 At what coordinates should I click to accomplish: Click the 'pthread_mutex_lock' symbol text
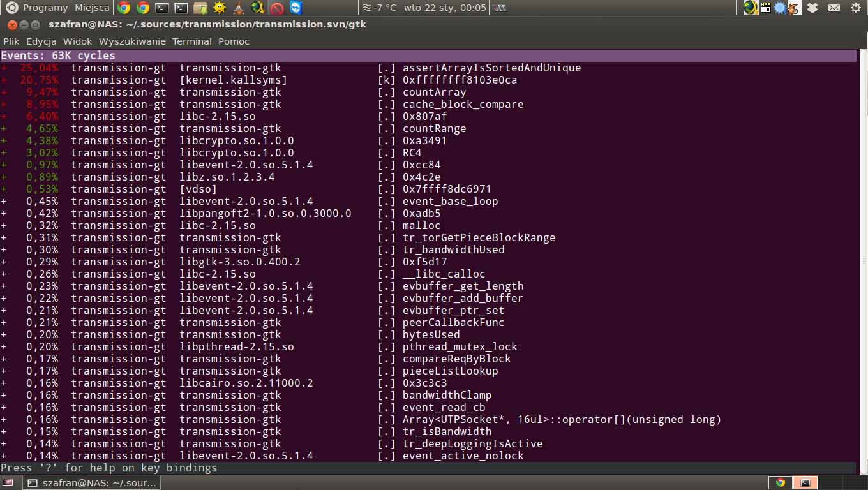pyautogui.click(x=460, y=346)
